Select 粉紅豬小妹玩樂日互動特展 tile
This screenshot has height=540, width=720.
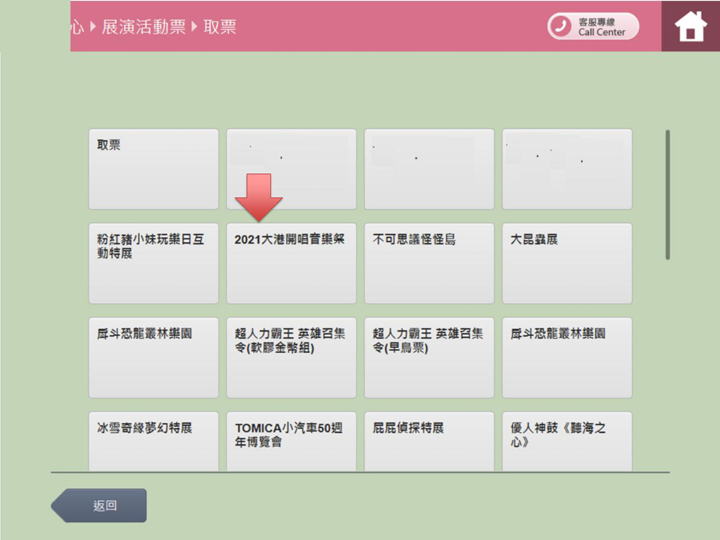(153, 263)
